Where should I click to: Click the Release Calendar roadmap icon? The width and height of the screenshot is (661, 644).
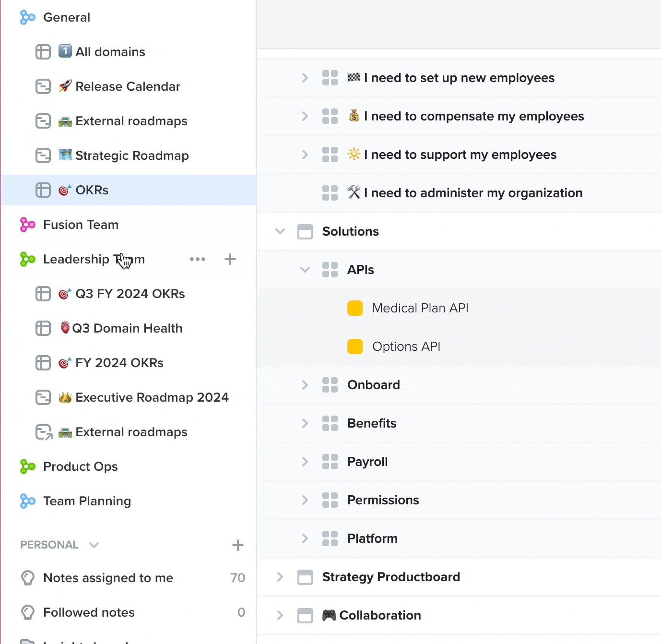(43, 86)
